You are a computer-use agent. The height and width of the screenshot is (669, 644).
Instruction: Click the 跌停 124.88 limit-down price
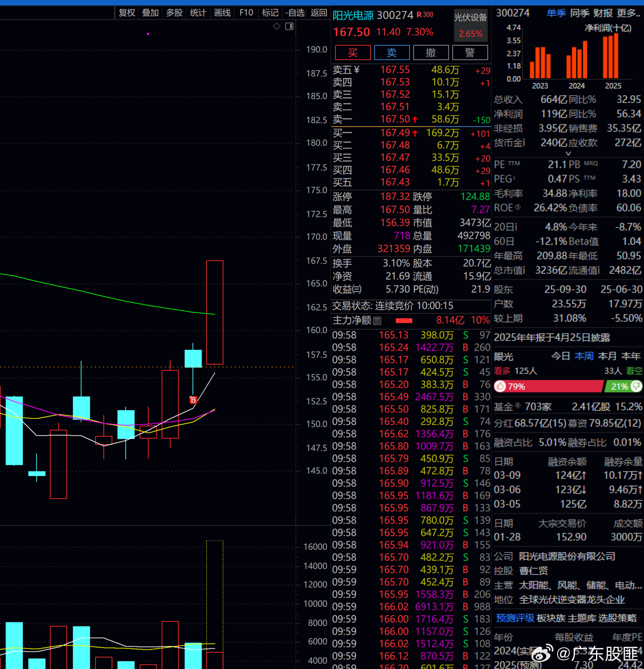(475, 197)
